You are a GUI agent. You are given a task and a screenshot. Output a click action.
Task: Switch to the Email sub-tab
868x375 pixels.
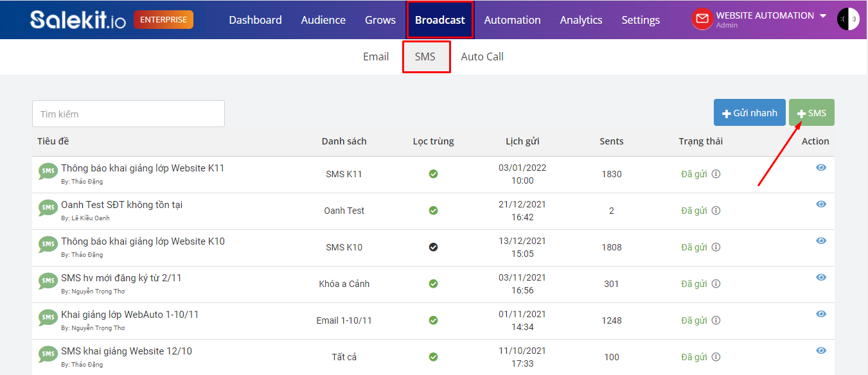(x=376, y=57)
